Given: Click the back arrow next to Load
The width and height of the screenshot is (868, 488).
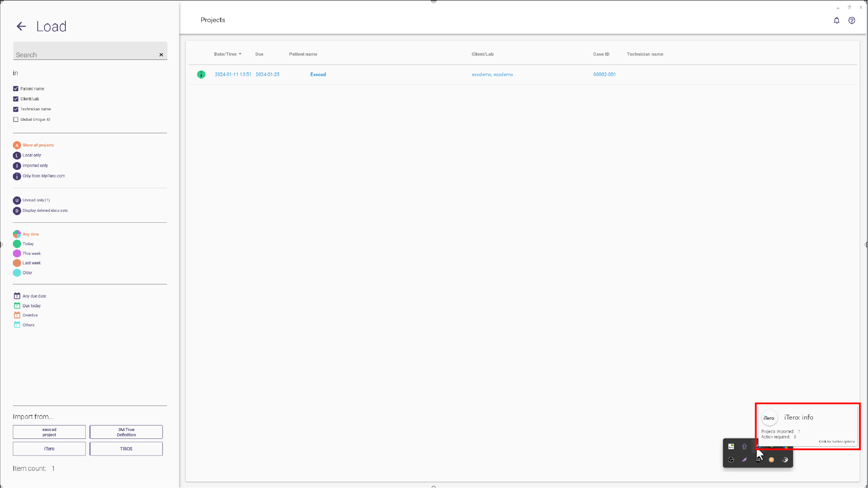Looking at the screenshot, I should (21, 27).
